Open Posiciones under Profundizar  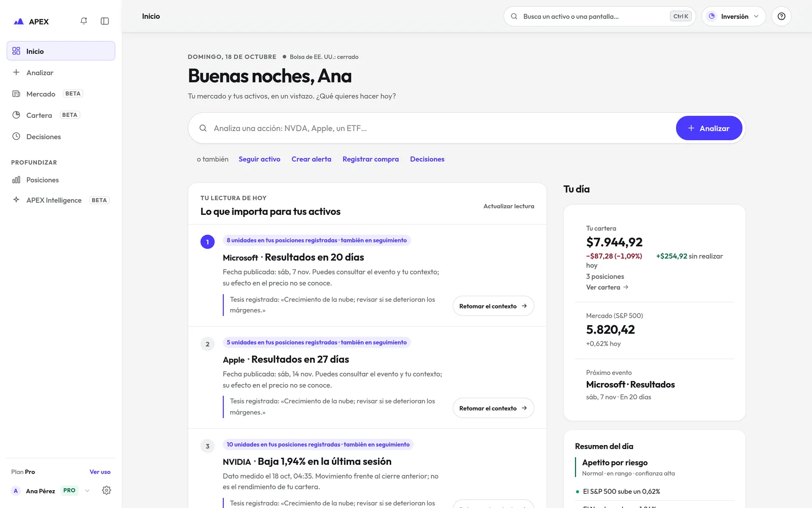61,180
